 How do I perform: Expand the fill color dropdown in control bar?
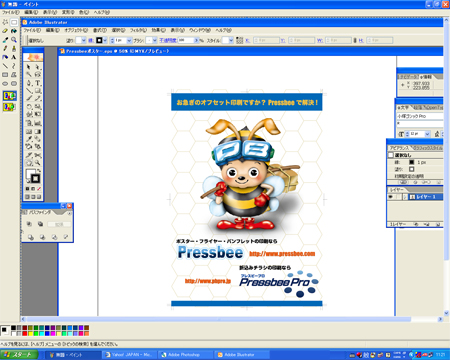point(84,40)
